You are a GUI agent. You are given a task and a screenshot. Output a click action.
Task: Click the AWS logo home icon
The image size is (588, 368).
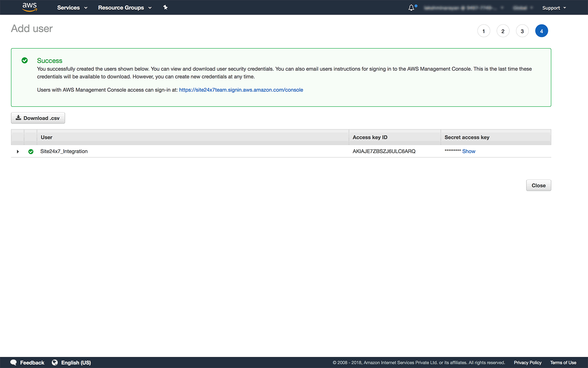tap(29, 7)
